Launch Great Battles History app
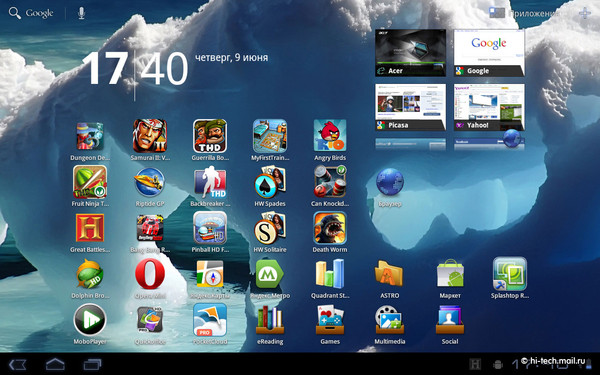The width and height of the screenshot is (600, 375). pos(90,228)
